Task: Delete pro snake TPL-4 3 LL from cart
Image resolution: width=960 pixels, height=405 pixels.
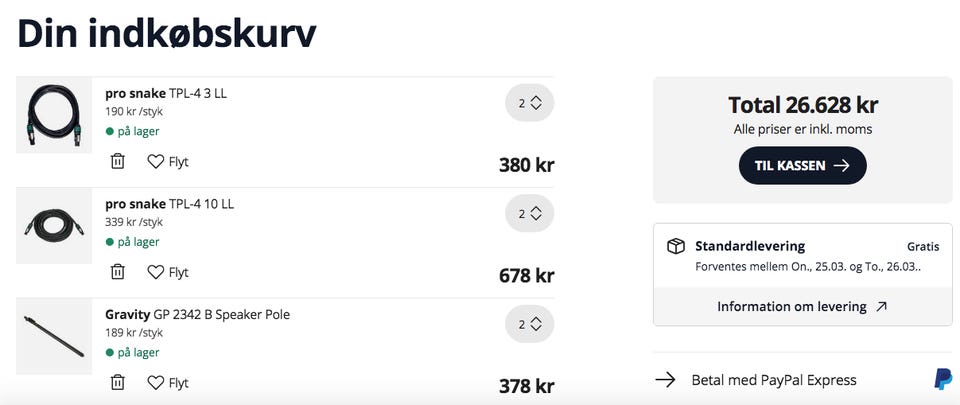Action: click(x=117, y=161)
